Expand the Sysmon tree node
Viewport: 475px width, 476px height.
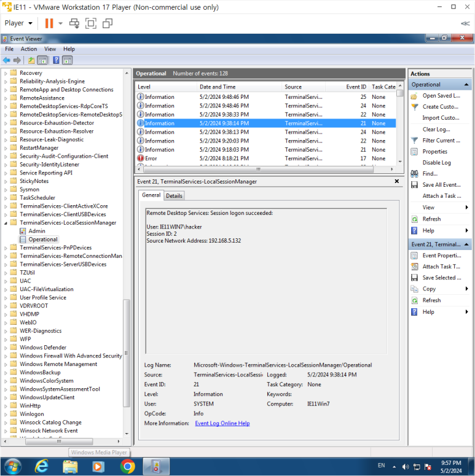6,190
